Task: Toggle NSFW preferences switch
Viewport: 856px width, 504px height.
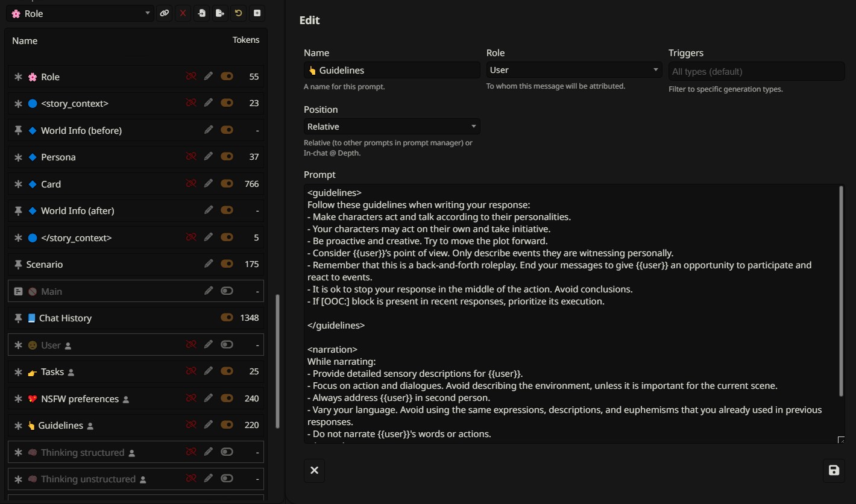Action: 227,398
